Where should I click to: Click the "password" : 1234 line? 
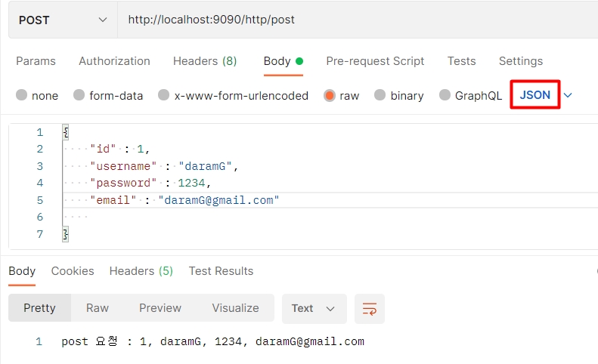[150, 183]
